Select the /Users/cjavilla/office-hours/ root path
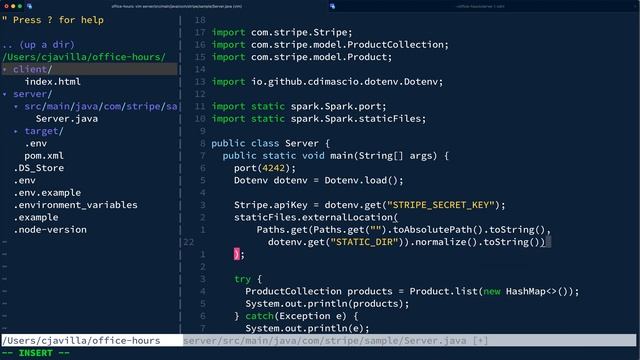Viewport: 640px width, 360px height. pos(84,57)
